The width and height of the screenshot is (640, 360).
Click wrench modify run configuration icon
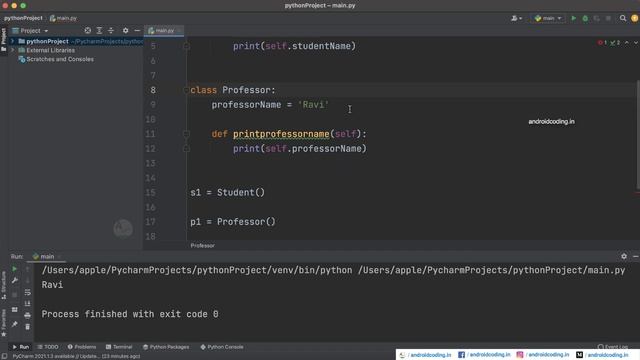tap(15, 280)
